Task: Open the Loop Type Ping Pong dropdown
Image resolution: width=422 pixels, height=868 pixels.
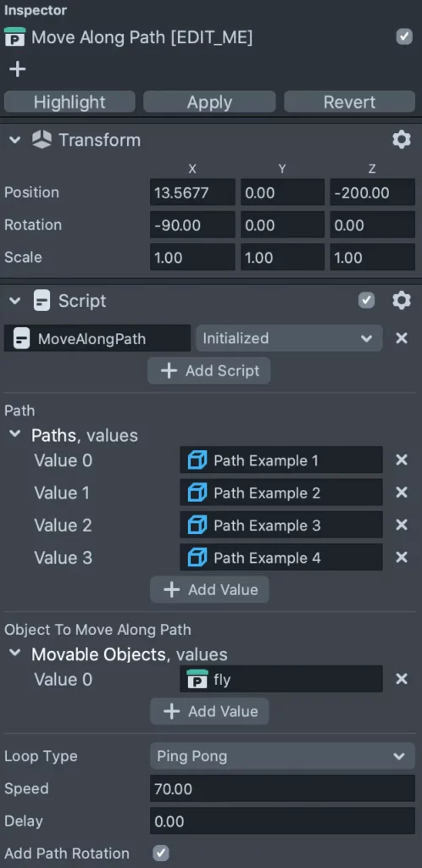Action: 282,756
